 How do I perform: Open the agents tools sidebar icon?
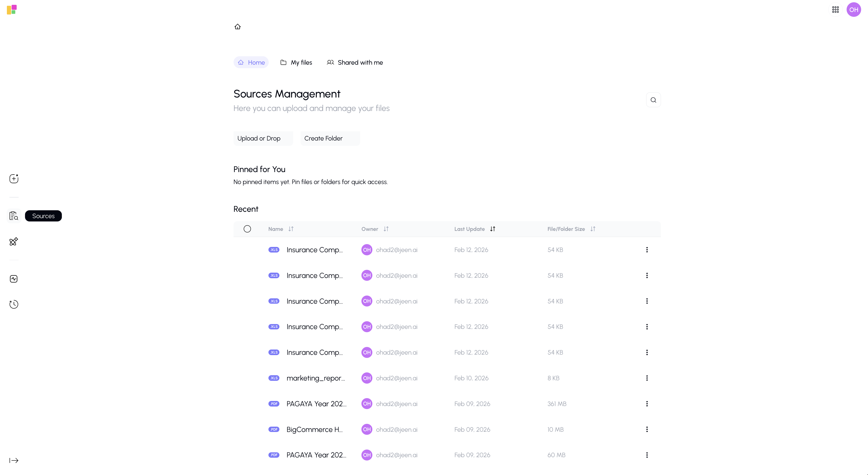[x=14, y=241]
